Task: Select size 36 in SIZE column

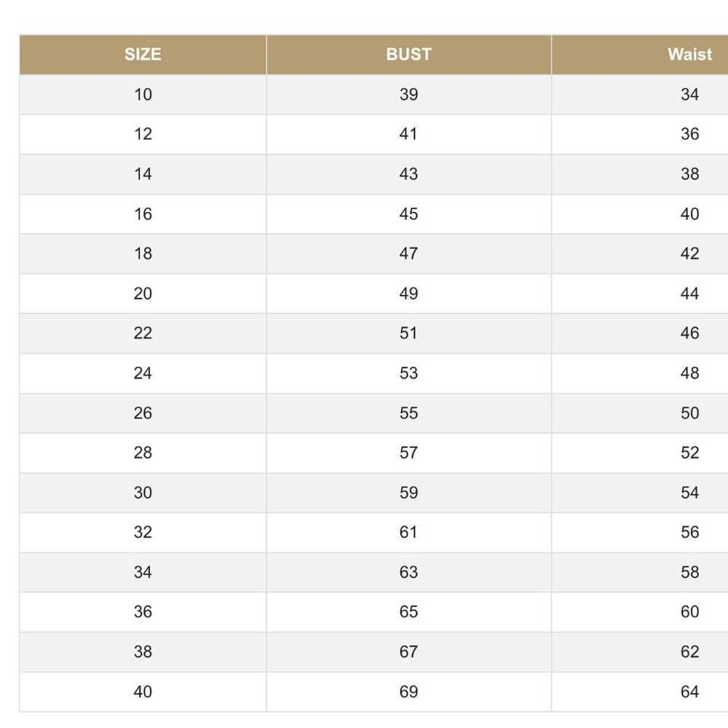Action: pos(143,612)
